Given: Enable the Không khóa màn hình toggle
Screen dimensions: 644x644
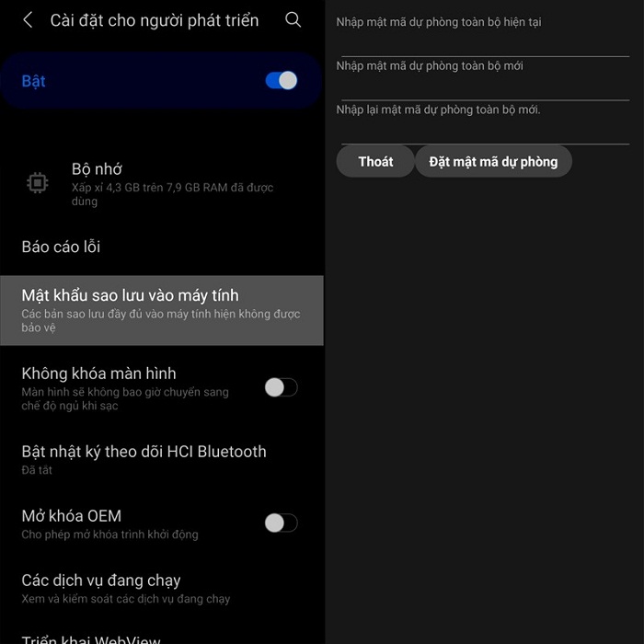Looking at the screenshot, I should pyautogui.click(x=282, y=387).
